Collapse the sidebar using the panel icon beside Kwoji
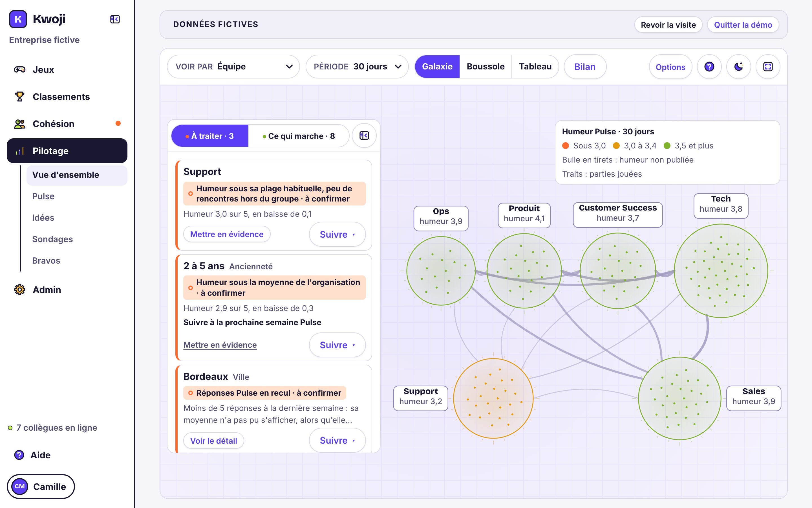This screenshot has width=812, height=508. 115,19
